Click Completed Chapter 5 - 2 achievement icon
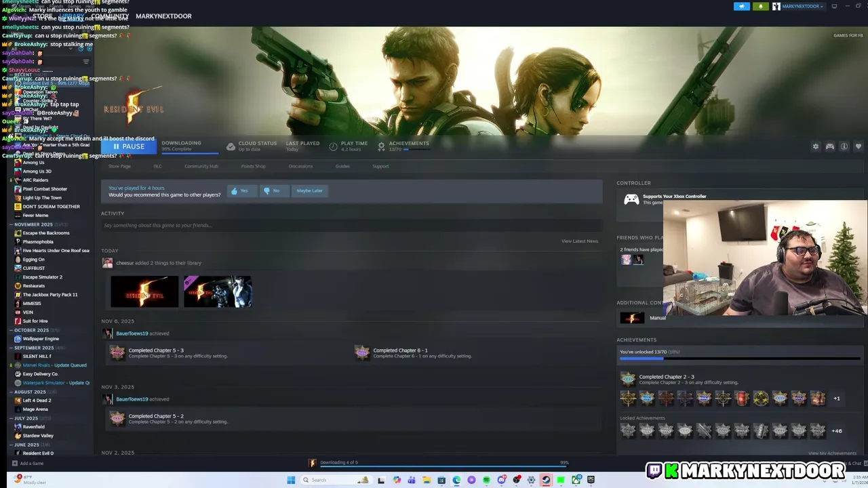Viewport: 868px width, 488px height. (117, 418)
